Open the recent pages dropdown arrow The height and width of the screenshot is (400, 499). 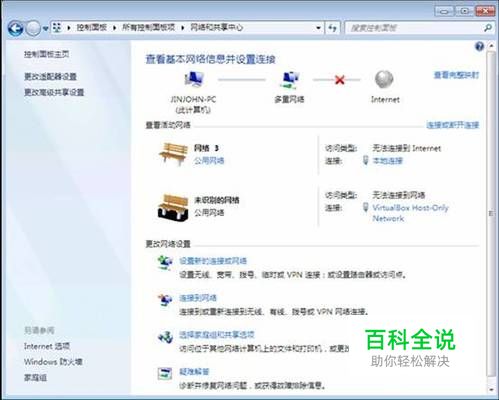[46, 29]
